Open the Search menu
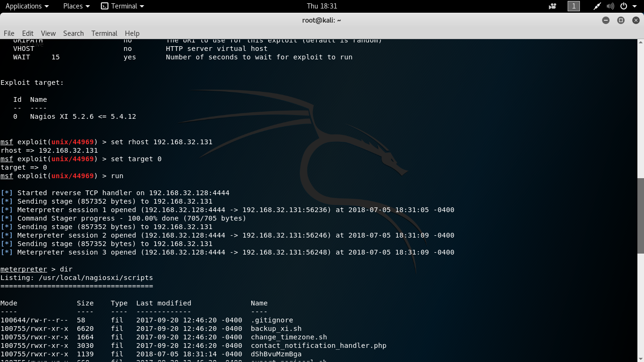644x362 pixels. coord(74,33)
